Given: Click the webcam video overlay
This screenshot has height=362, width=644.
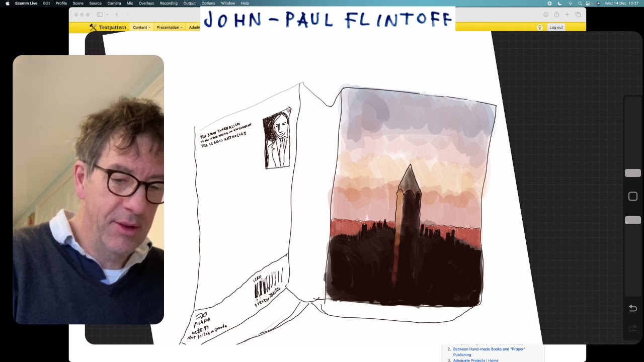Looking at the screenshot, I should click(x=88, y=190).
